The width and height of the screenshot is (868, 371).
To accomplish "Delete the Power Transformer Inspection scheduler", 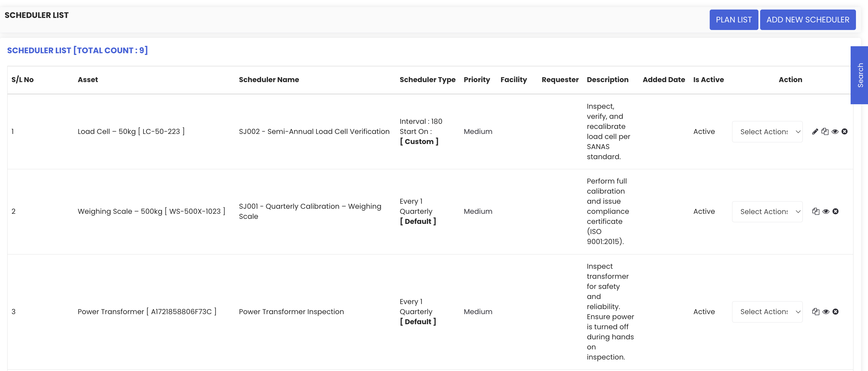I will coord(836,312).
